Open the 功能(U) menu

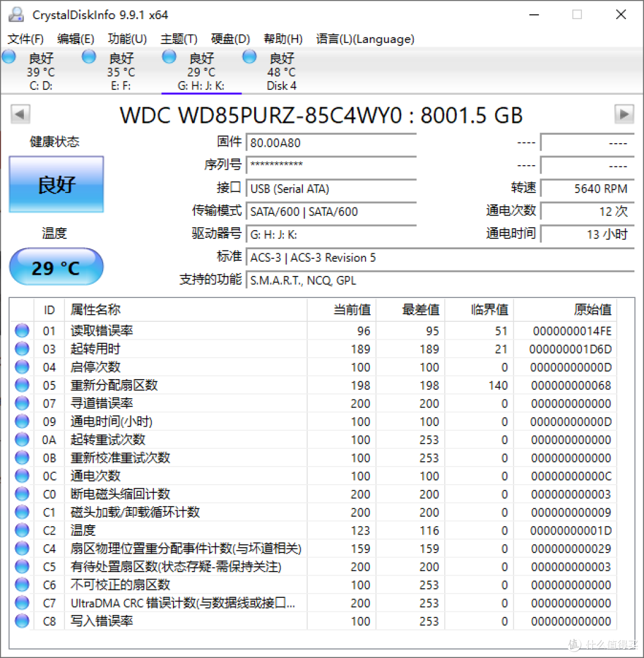point(127,39)
